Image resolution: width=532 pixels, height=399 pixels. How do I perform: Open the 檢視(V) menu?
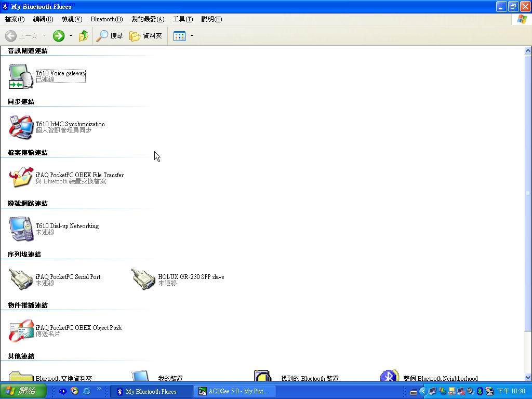click(x=72, y=19)
